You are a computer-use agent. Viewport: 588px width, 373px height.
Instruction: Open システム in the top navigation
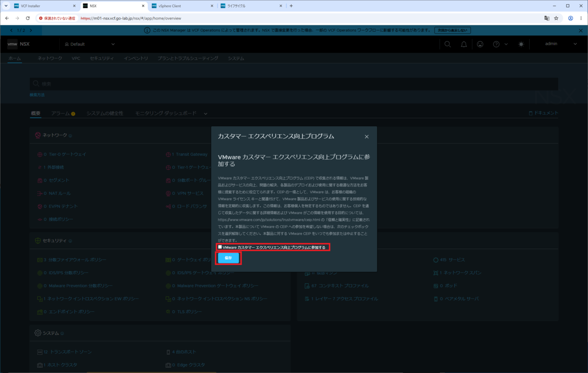coord(236,58)
